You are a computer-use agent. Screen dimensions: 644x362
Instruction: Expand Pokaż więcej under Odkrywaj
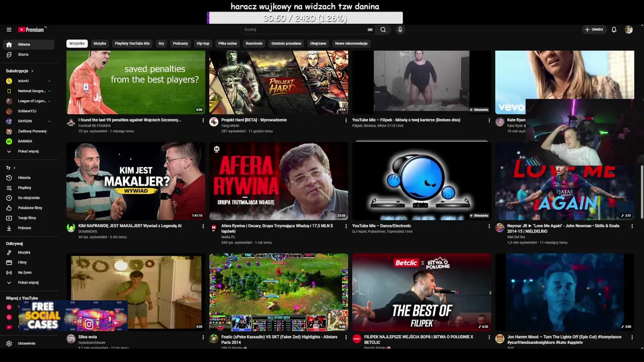tap(28, 283)
